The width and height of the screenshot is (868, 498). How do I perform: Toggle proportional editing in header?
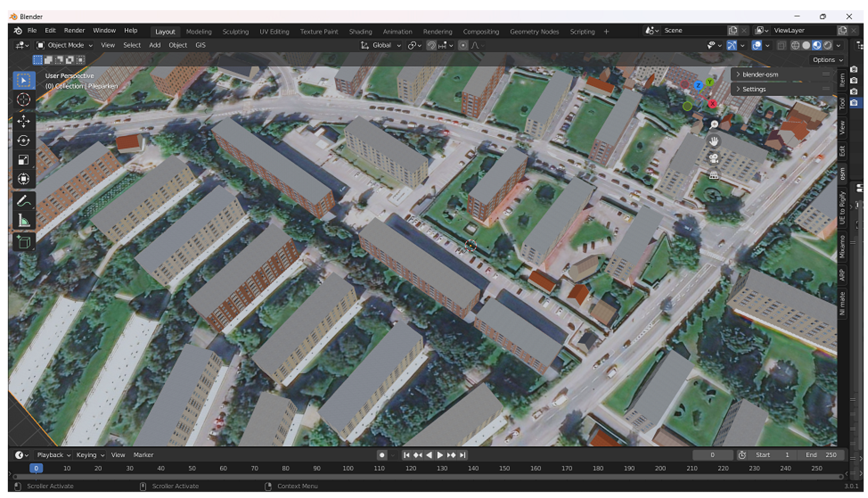(463, 45)
